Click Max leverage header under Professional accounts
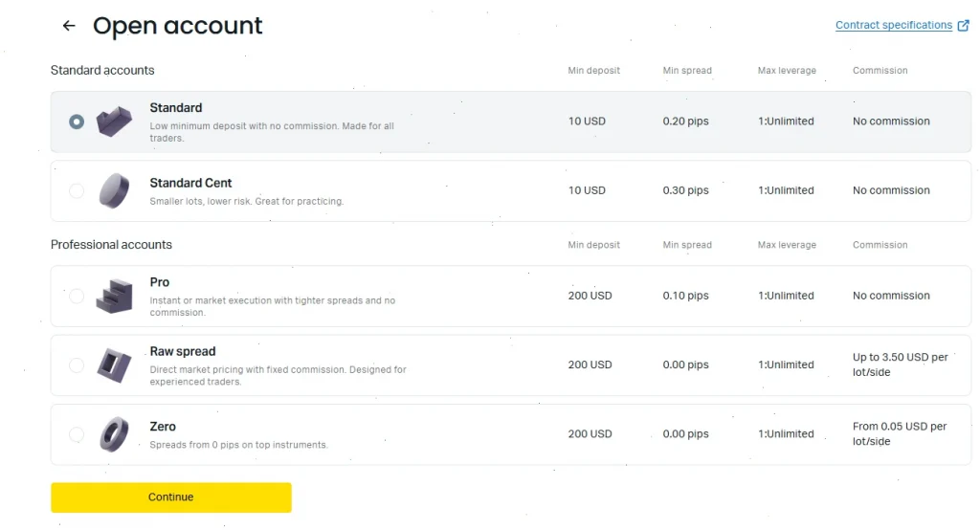 tap(787, 245)
